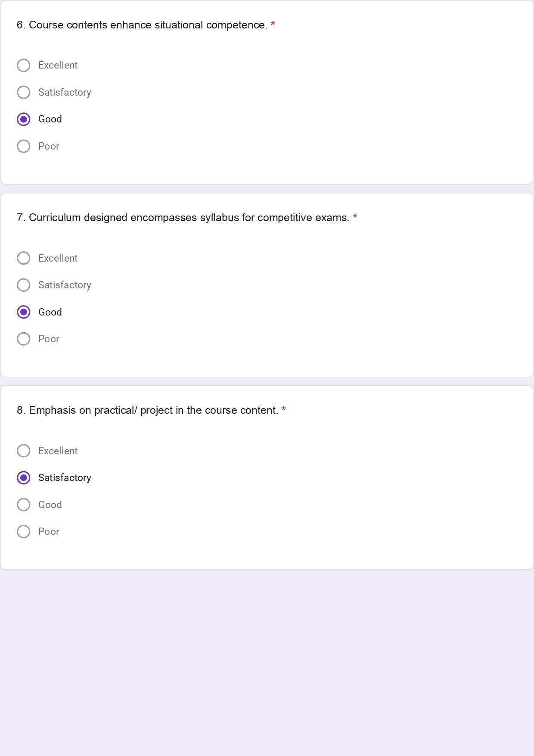The height and width of the screenshot is (756, 534).
Task: Mark Poor for question 8 practical/project emphasis
Action: click(24, 531)
